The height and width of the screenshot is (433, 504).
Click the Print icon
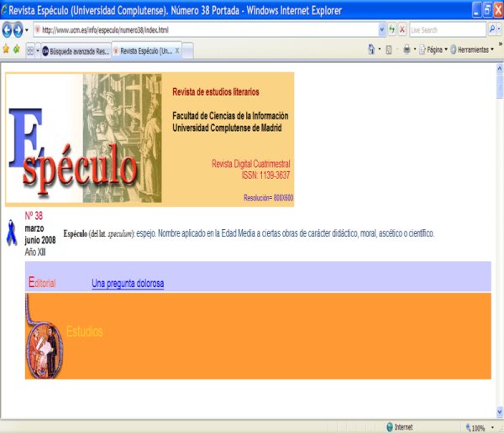click(407, 50)
